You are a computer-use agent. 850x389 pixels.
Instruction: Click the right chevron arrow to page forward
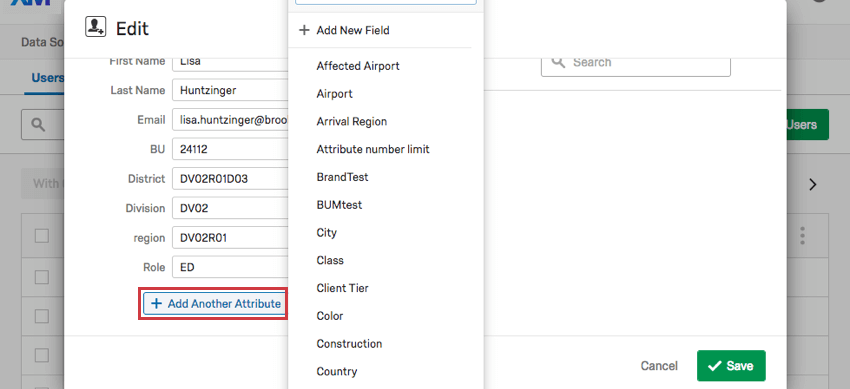[x=813, y=185]
